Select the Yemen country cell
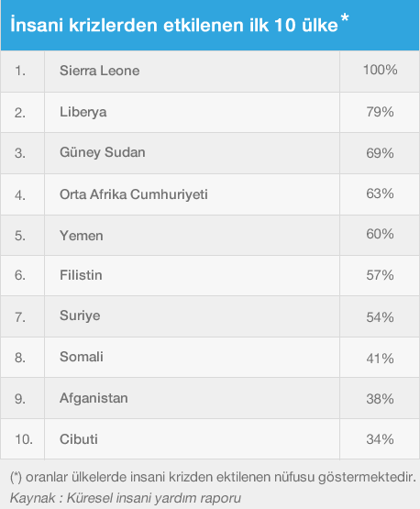 click(x=193, y=236)
